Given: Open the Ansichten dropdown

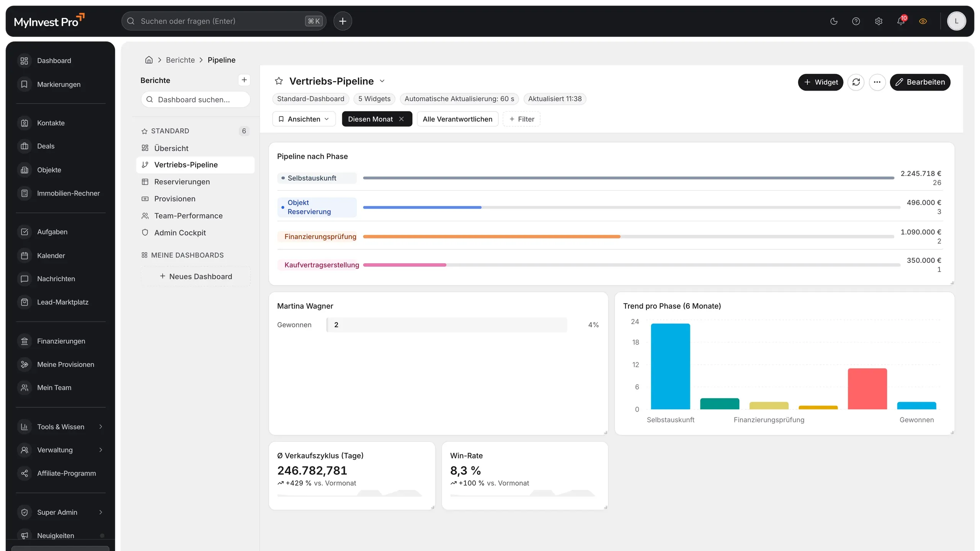Looking at the screenshot, I should (x=304, y=119).
